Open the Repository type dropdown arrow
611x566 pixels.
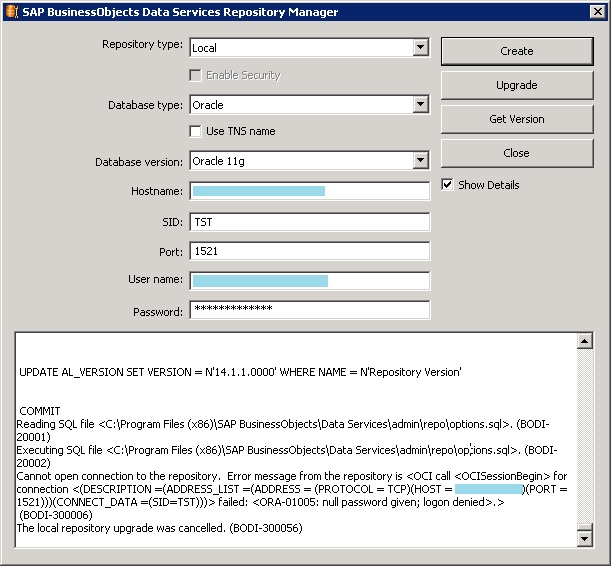point(420,48)
